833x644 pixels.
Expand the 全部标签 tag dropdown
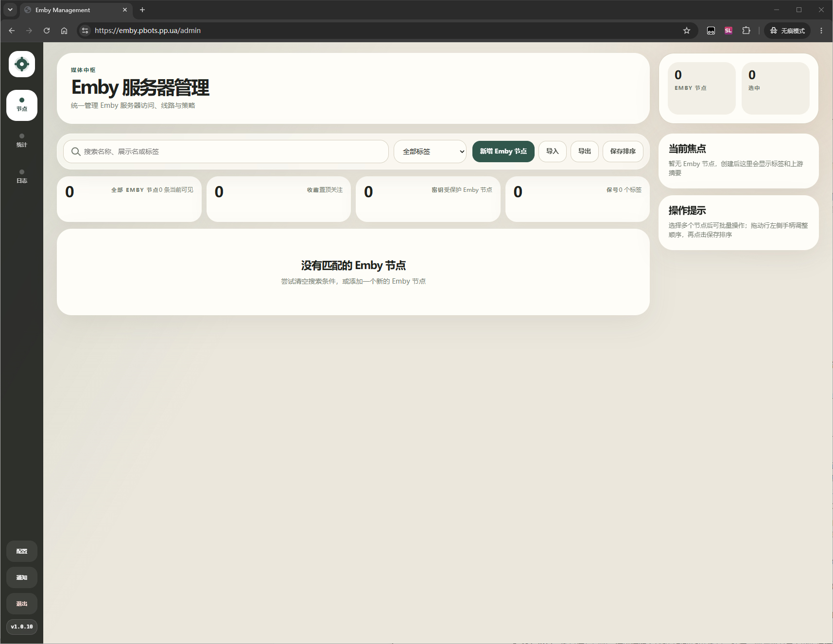(x=430, y=152)
